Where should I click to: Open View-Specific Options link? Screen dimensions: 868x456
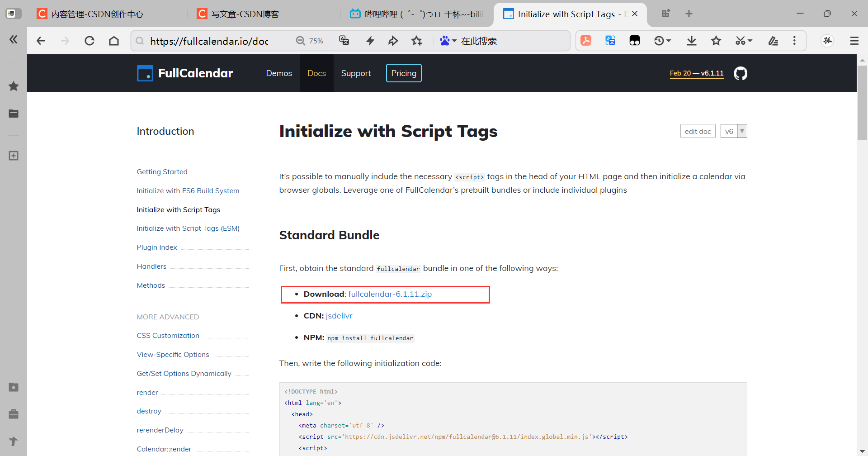click(x=173, y=355)
